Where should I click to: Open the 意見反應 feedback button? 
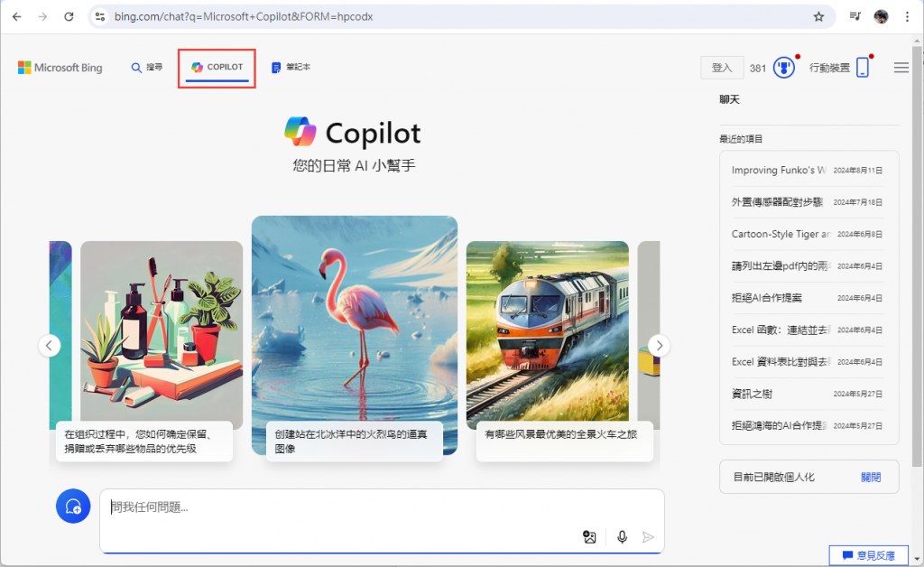(x=869, y=555)
